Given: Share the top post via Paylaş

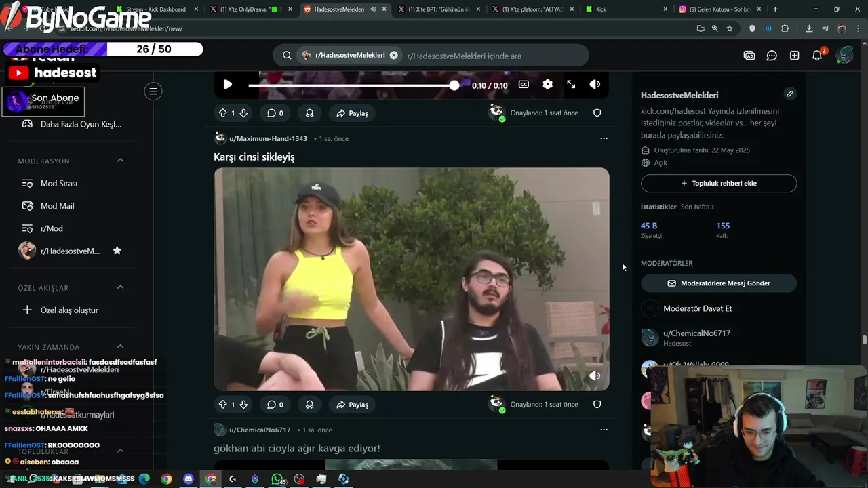Looking at the screenshot, I should 353,113.
